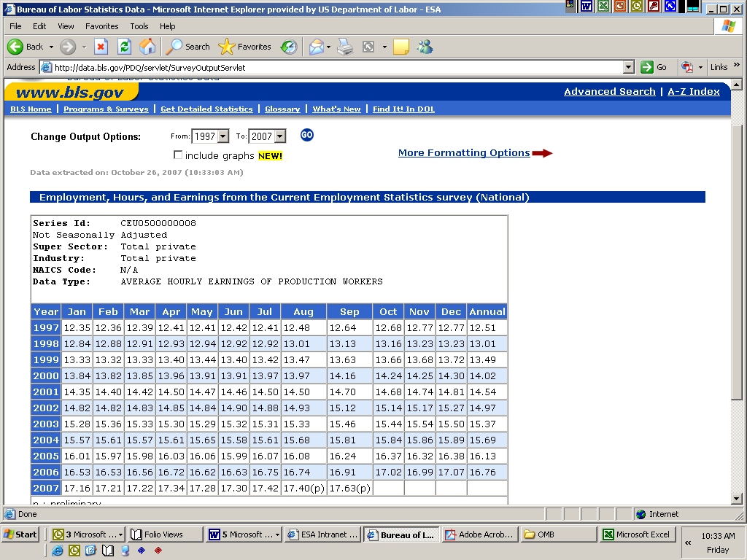Click the blue GO button beside year range
747x560 pixels.
click(x=307, y=135)
